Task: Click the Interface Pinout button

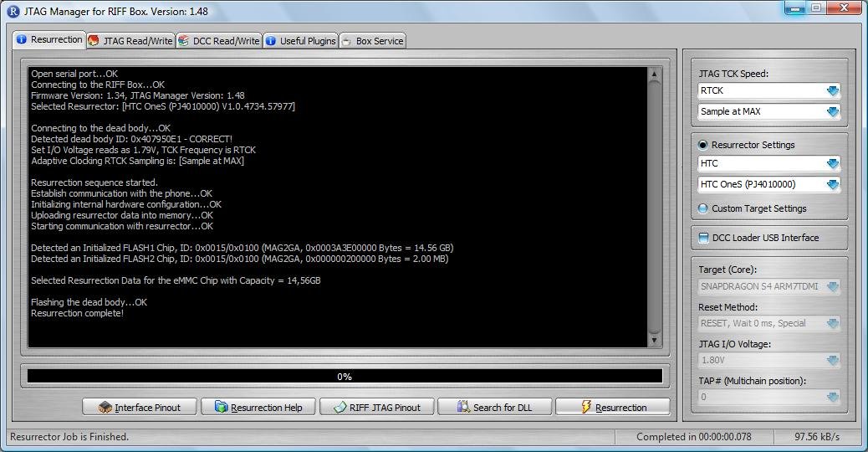Action: pos(140,407)
